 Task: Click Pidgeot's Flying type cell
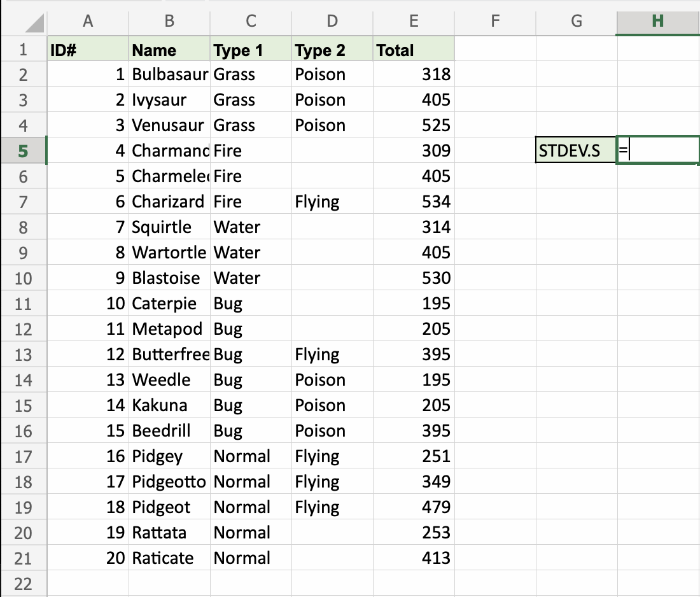pyautogui.click(x=332, y=507)
